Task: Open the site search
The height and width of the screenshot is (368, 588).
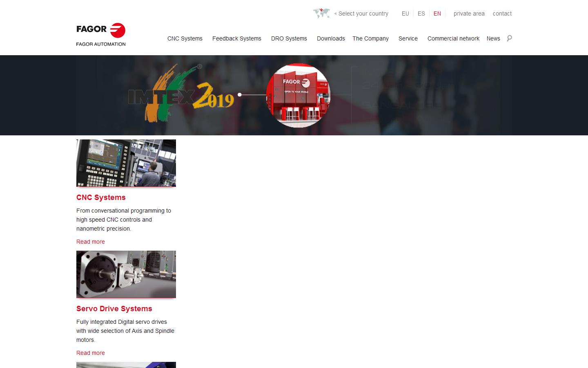Action: click(x=509, y=38)
